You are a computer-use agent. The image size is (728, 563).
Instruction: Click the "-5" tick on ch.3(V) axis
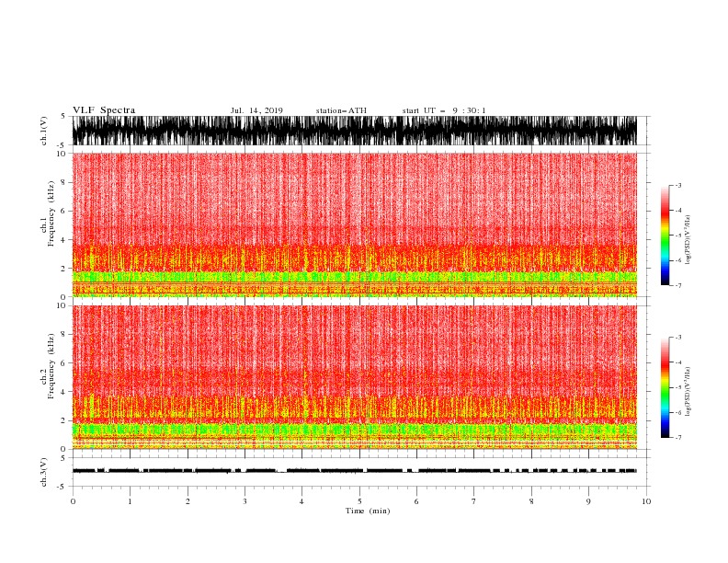pos(62,487)
